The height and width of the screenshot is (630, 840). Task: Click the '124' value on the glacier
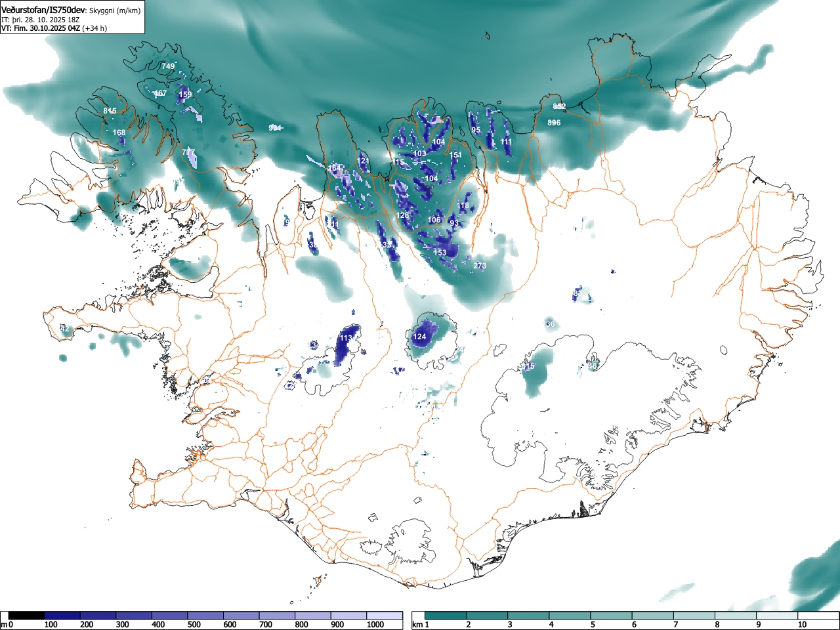pos(419,337)
